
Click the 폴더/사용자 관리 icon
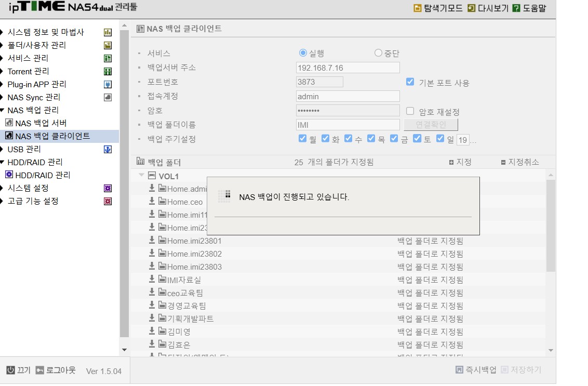108,45
